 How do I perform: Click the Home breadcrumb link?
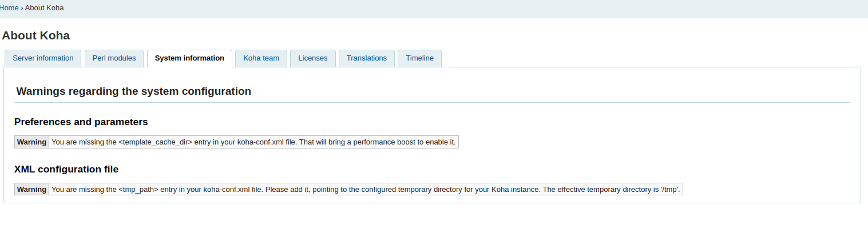(x=9, y=8)
